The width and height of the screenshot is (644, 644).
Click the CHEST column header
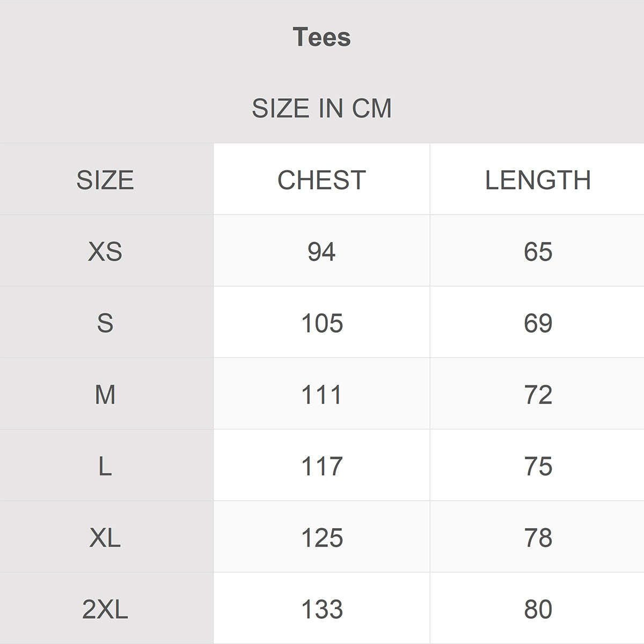coord(321,180)
